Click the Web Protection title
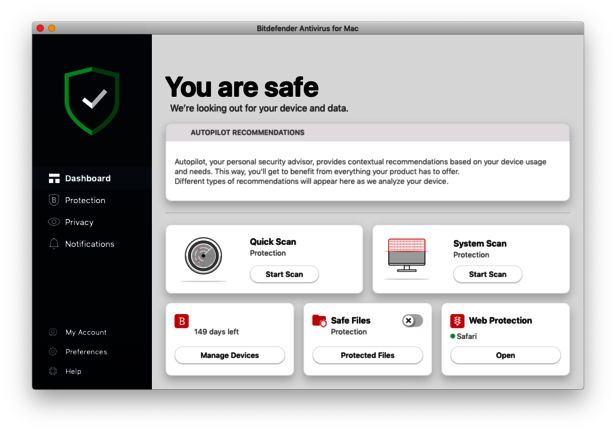616x432 pixels. coord(500,320)
